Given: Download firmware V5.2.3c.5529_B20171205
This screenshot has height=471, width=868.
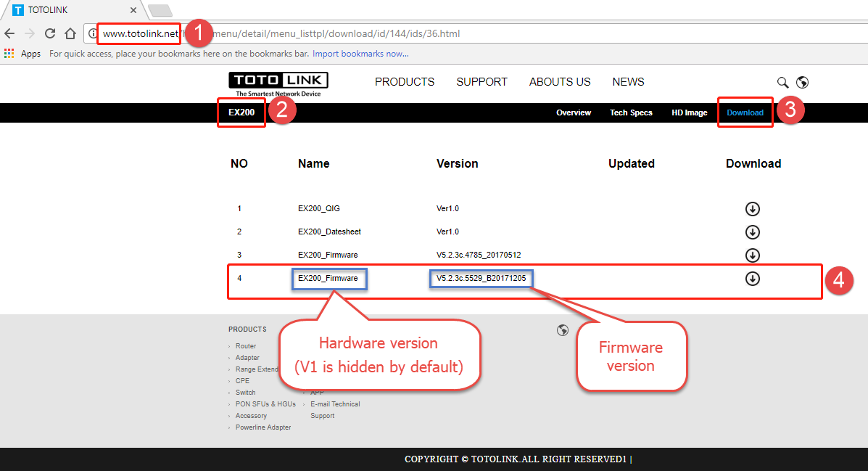Looking at the screenshot, I should (752, 279).
